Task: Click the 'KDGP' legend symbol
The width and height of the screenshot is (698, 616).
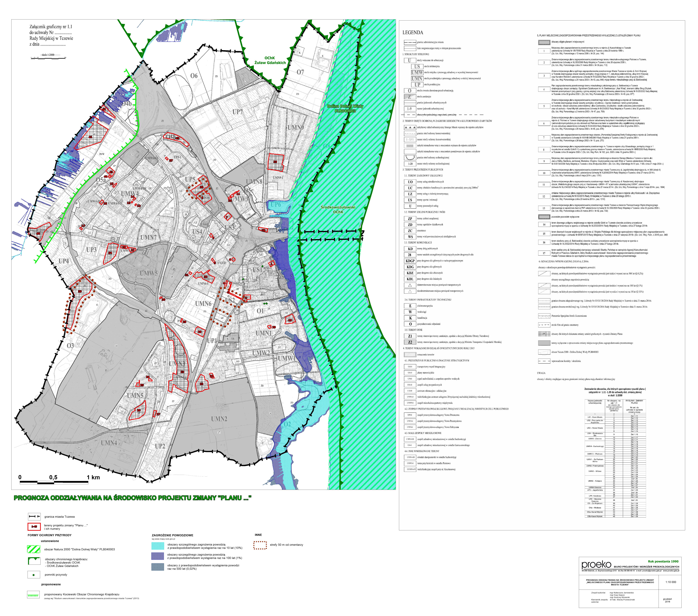Action: pyautogui.click(x=410, y=261)
